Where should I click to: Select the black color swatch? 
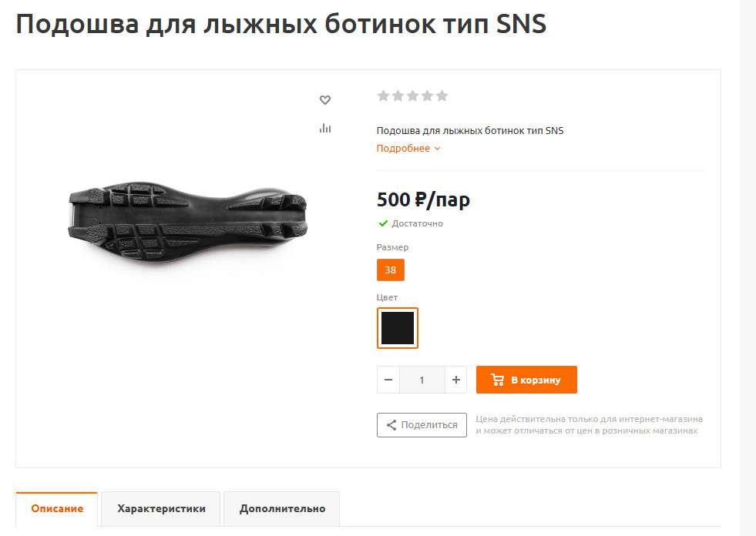coord(398,328)
